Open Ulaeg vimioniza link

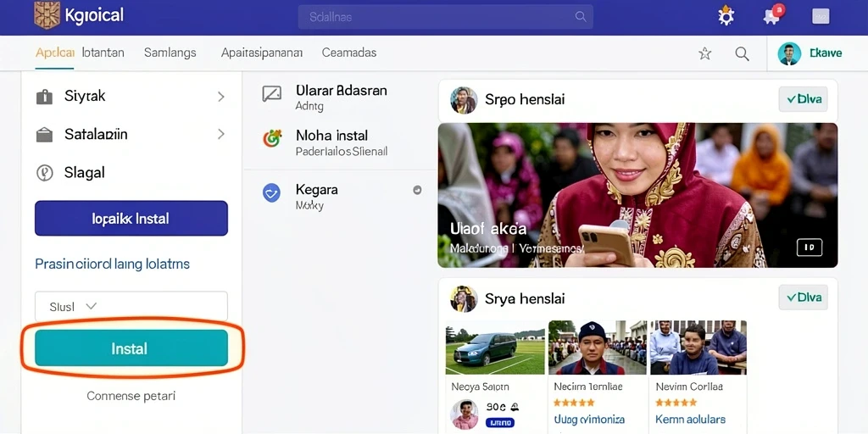tap(589, 420)
